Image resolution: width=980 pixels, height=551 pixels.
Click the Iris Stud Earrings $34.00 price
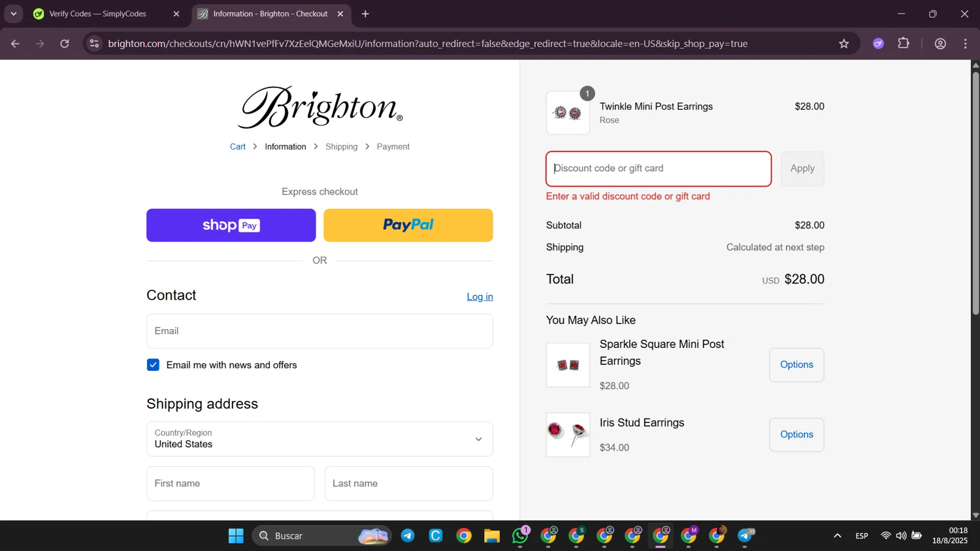tap(614, 448)
